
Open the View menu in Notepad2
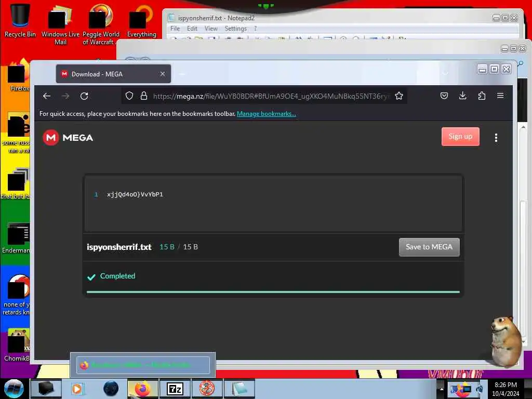211,29
